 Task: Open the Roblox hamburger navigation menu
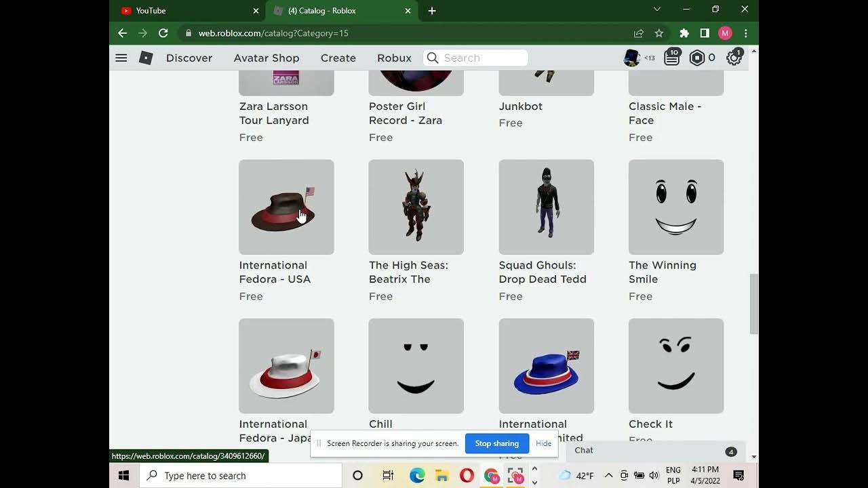[x=121, y=58]
